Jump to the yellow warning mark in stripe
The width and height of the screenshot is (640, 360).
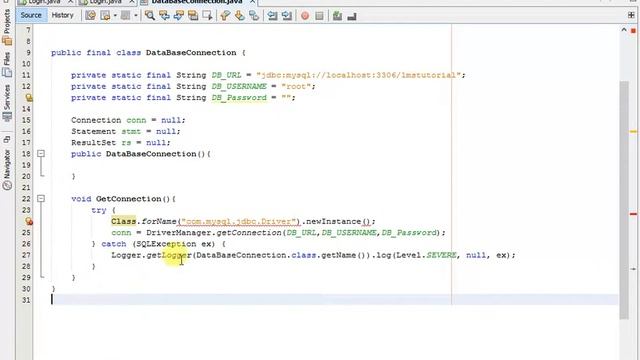pyautogui.click(x=633, y=131)
